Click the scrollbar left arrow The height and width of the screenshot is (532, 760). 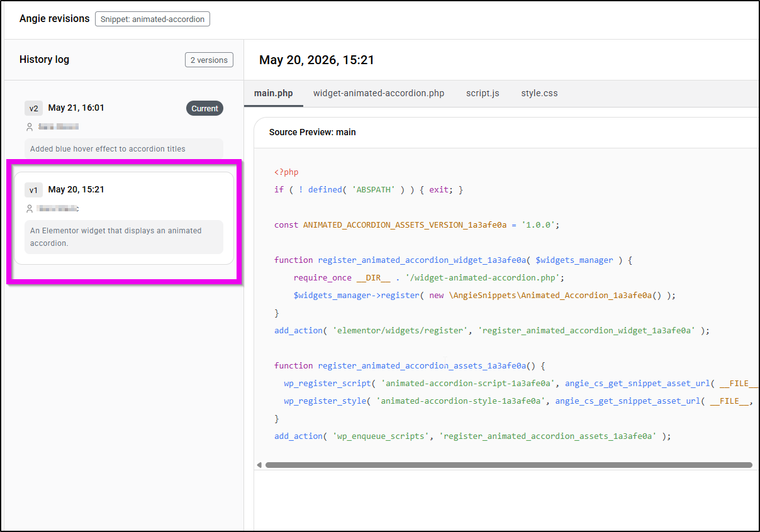[259, 465]
